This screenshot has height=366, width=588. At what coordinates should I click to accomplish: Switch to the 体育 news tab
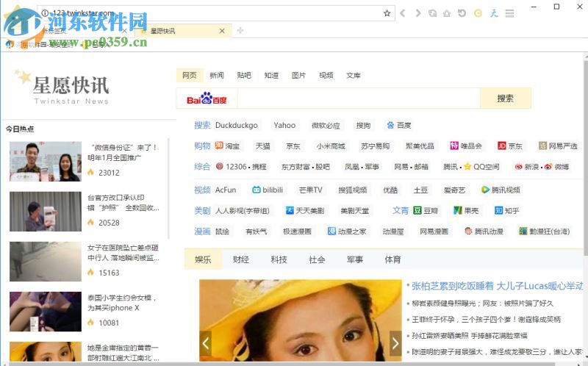click(x=392, y=259)
